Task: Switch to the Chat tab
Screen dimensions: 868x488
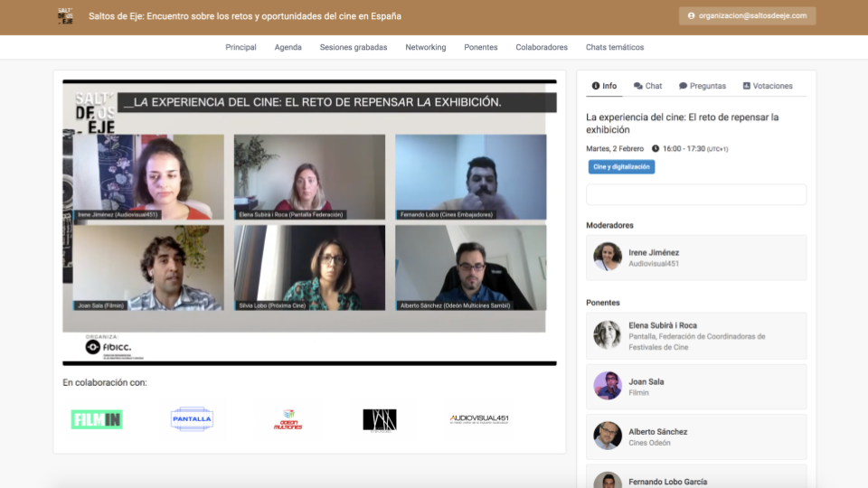Action: point(647,86)
